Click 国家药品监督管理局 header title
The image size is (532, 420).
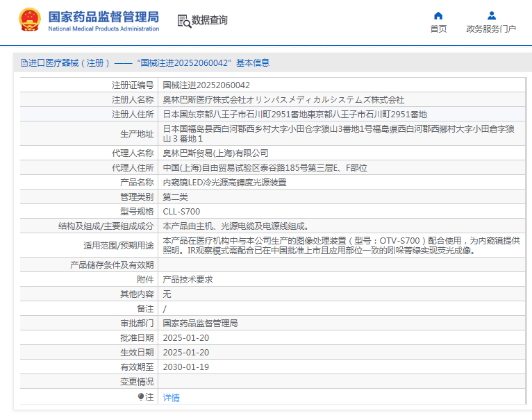click(x=103, y=17)
